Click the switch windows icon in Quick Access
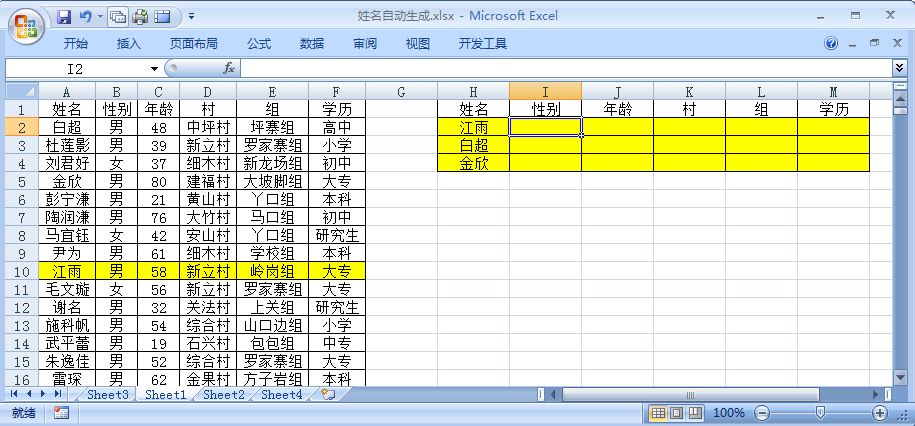This screenshot has width=915, height=426. point(118,17)
